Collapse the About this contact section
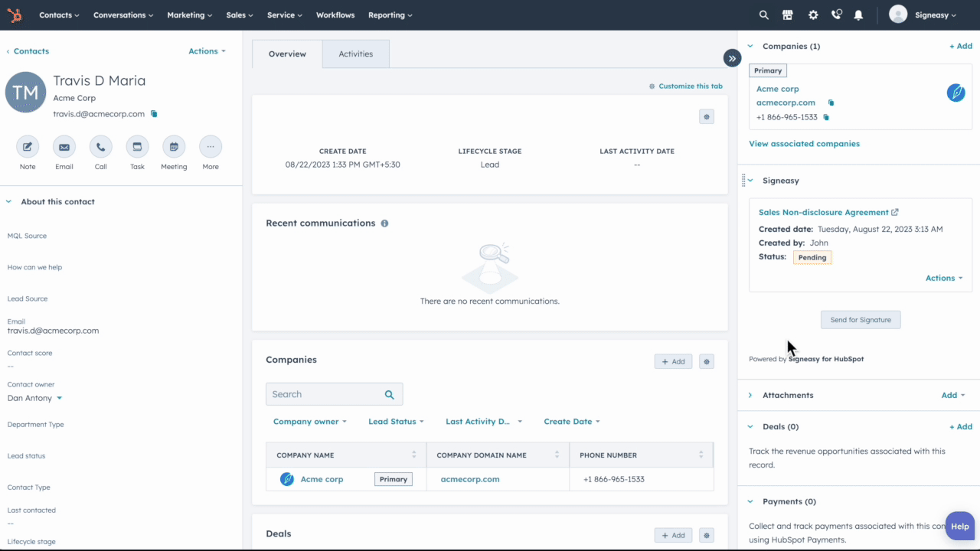 (9, 202)
